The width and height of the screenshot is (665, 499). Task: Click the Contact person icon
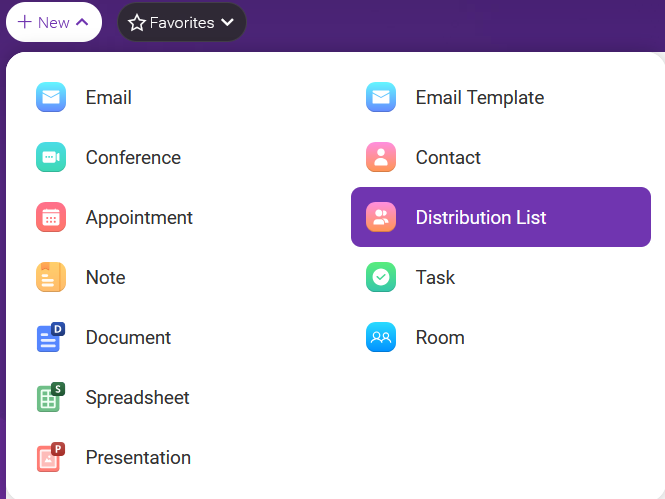(x=381, y=157)
